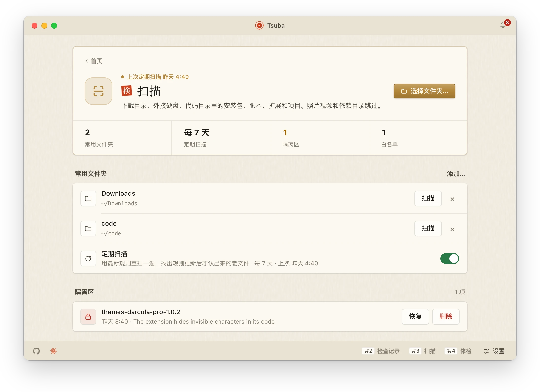Click the red 検 seal icon
Image resolution: width=540 pixels, height=392 pixels.
pyautogui.click(x=127, y=91)
